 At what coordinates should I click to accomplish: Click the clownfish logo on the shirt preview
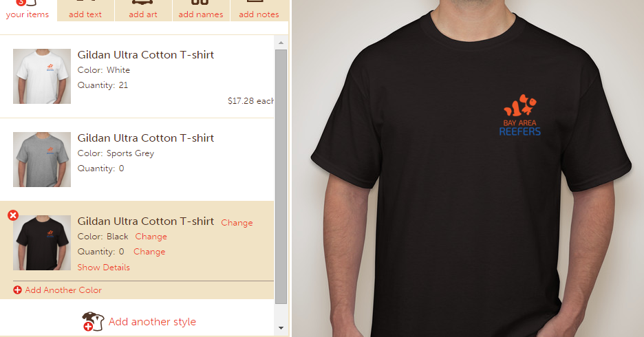[x=520, y=105]
